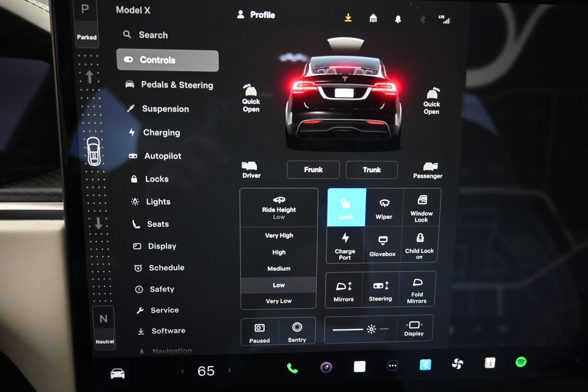Select Medium ride height
588x392 pixels.
pos(278,268)
